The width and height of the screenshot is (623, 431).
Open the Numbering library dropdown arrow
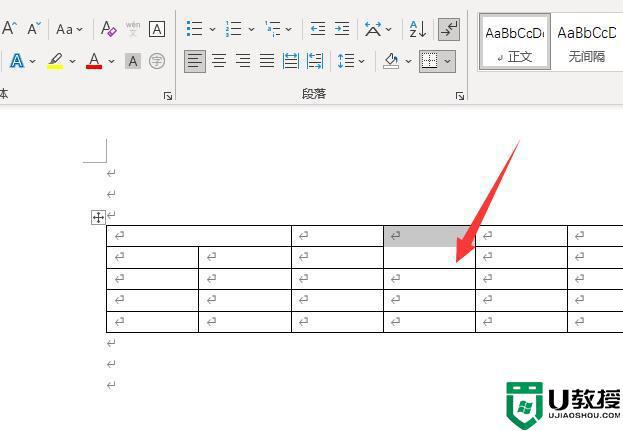pos(251,29)
